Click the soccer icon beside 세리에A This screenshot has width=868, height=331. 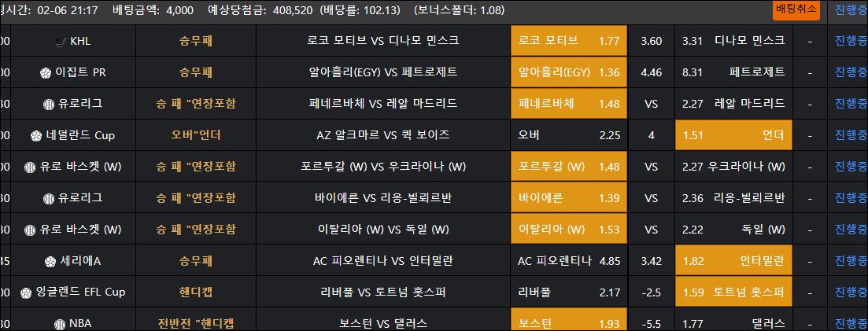50,261
